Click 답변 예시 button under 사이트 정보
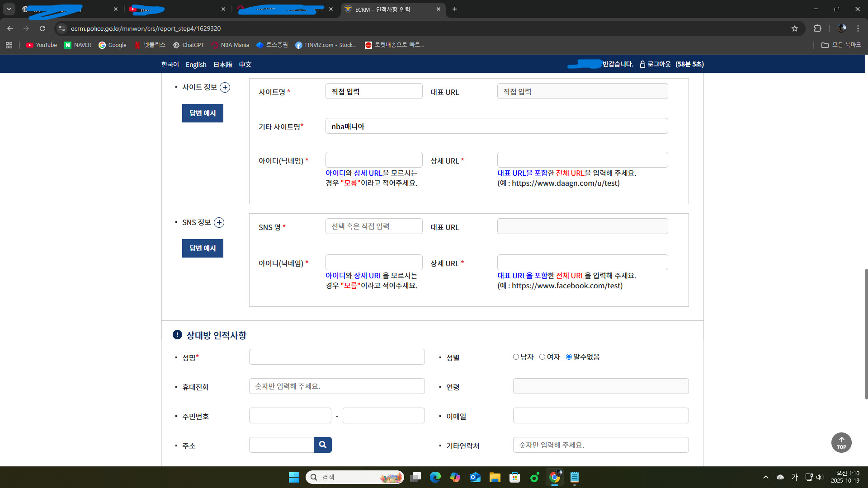Screen dimensions: 868x488 coord(203,113)
